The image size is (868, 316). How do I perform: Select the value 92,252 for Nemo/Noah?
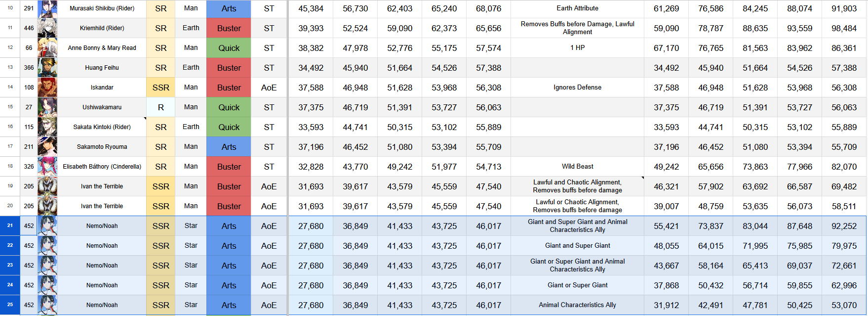(844, 226)
